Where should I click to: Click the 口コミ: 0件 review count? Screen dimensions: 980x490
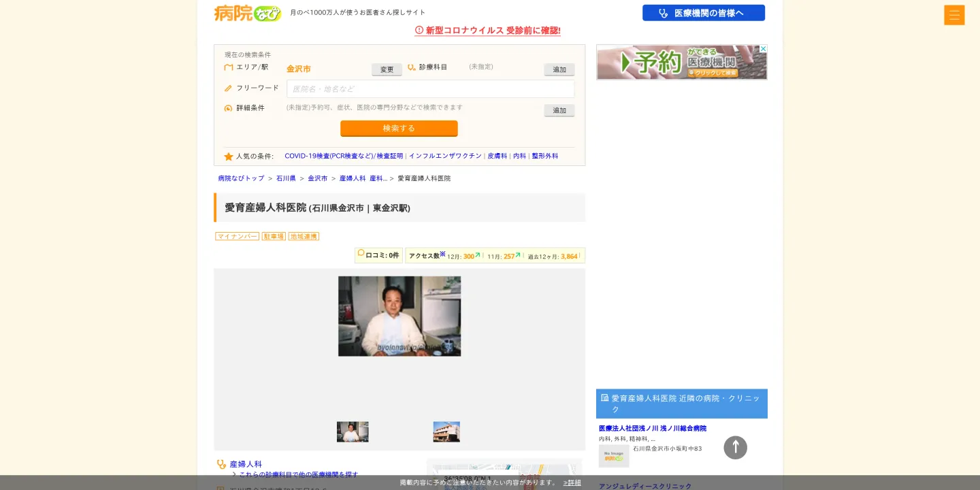[x=378, y=255]
